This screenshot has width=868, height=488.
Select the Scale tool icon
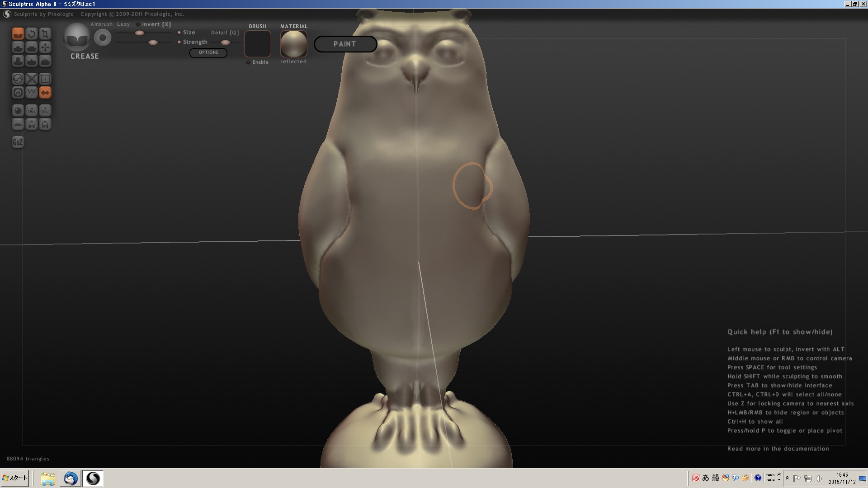pyautogui.click(x=45, y=34)
